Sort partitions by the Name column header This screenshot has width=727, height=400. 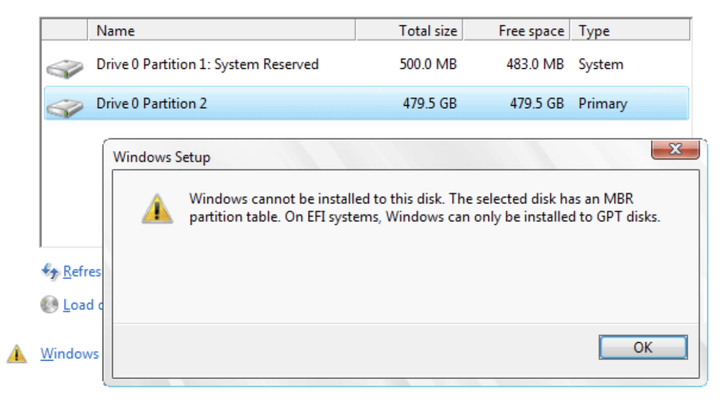point(222,31)
